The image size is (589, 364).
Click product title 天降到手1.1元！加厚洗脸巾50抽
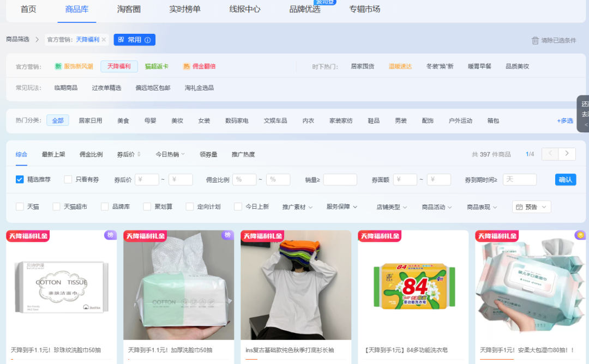pos(170,350)
